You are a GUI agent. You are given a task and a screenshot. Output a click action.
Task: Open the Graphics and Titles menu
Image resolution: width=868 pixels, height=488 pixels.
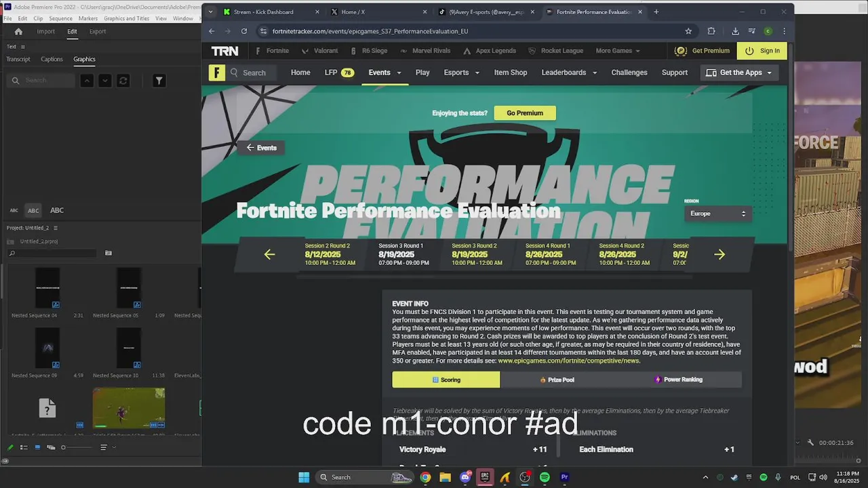coord(126,18)
